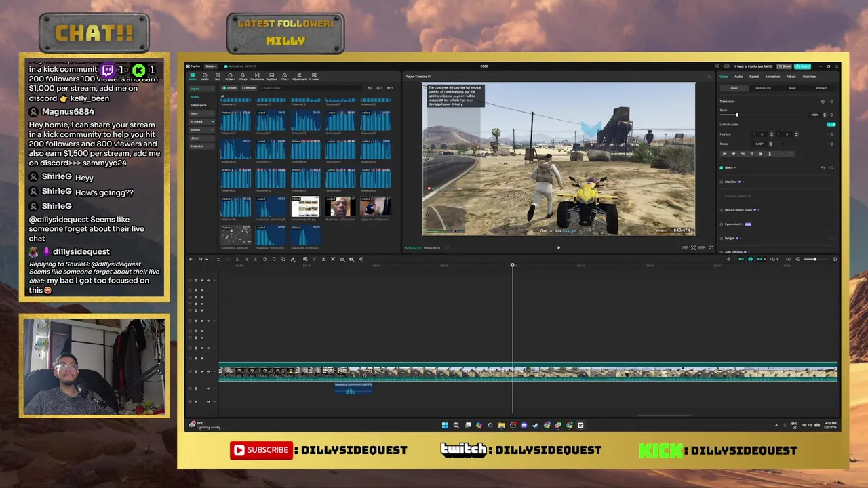868x488 pixels.
Task: Add keyframe for Scale
Action: click(x=831, y=115)
